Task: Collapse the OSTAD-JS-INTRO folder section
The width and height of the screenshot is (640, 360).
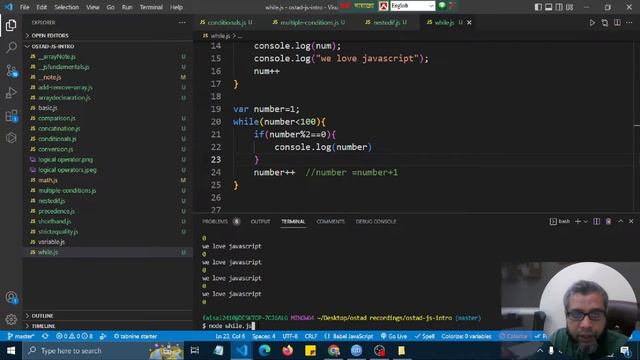Action: tap(53, 47)
